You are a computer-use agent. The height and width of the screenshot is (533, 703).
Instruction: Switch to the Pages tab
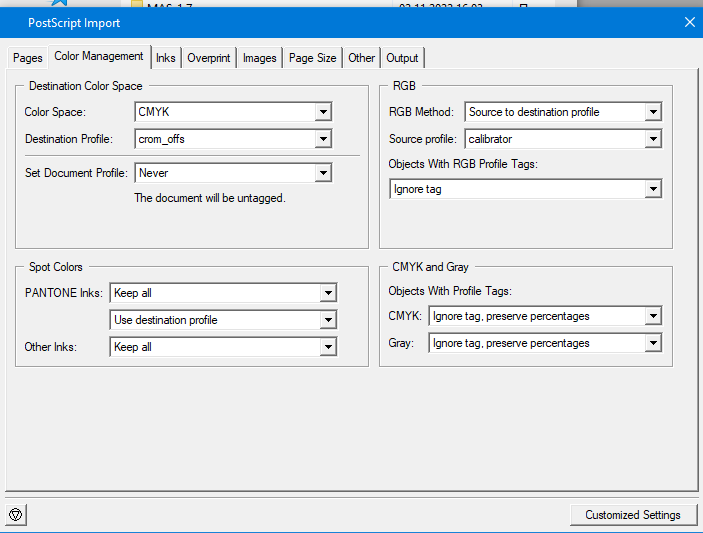tap(28, 58)
